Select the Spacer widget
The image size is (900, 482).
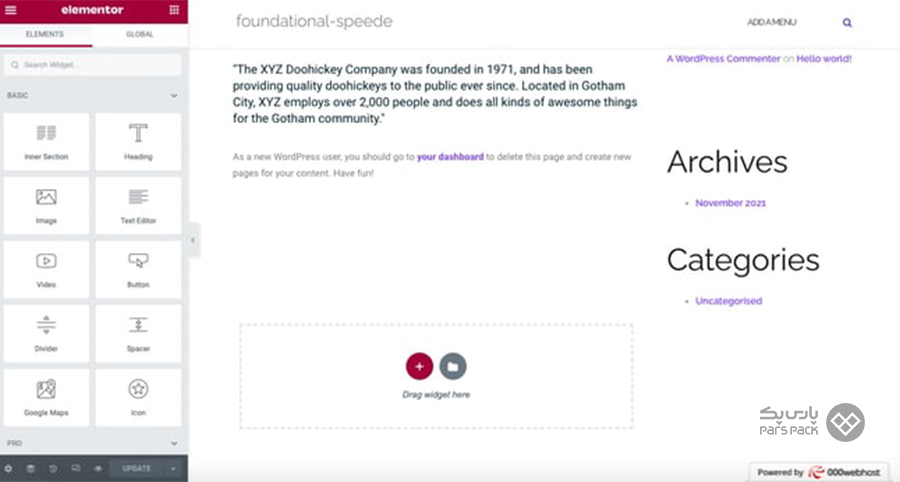click(138, 333)
